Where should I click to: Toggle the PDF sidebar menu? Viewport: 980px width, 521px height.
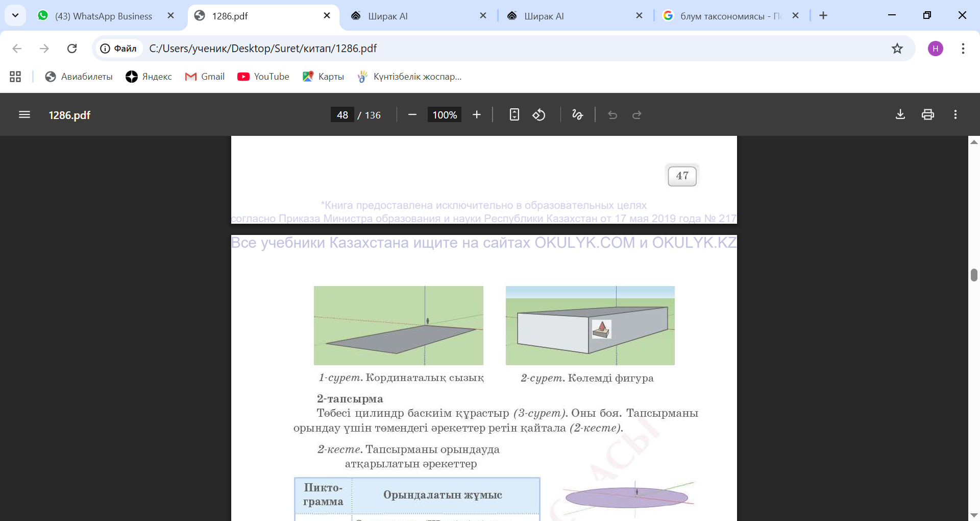pos(24,115)
